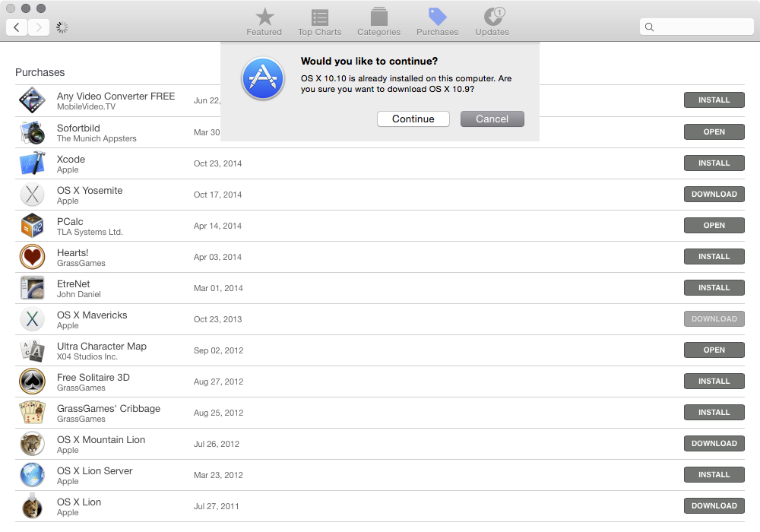Viewport: 760px width, 532px height.
Task: Click the search field
Action: click(695, 27)
